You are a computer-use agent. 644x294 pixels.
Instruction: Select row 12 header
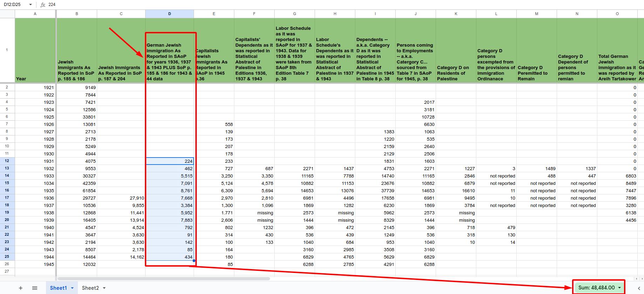(x=7, y=161)
